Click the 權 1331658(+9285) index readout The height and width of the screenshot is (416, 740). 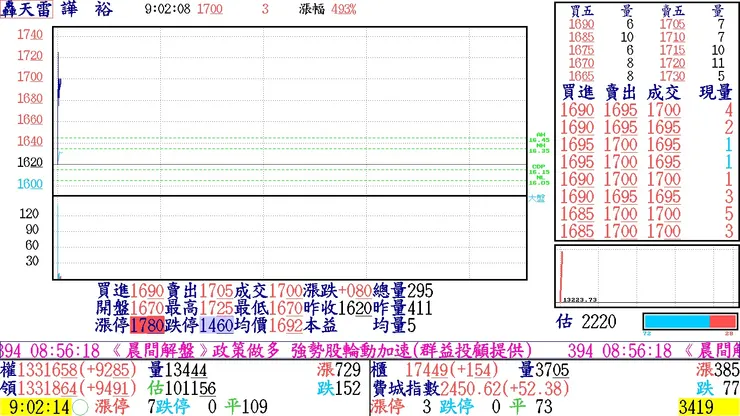69,370
